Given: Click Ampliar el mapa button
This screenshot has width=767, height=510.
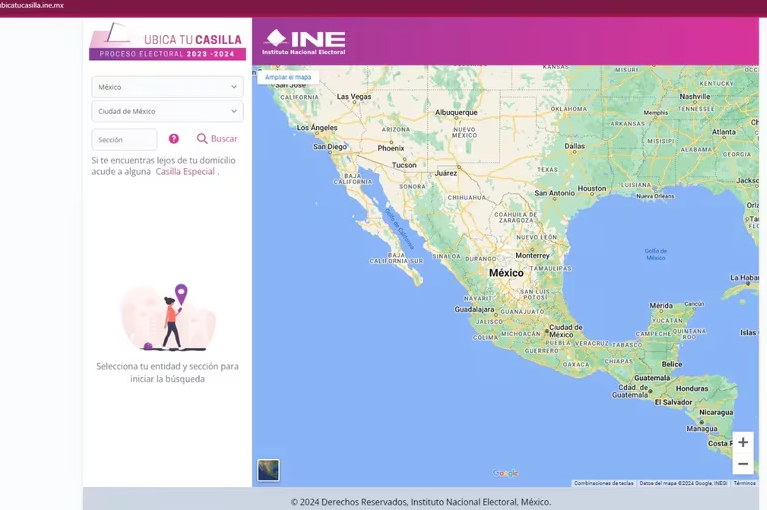Looking at the screenshot, I should click(x=288, y=77).
